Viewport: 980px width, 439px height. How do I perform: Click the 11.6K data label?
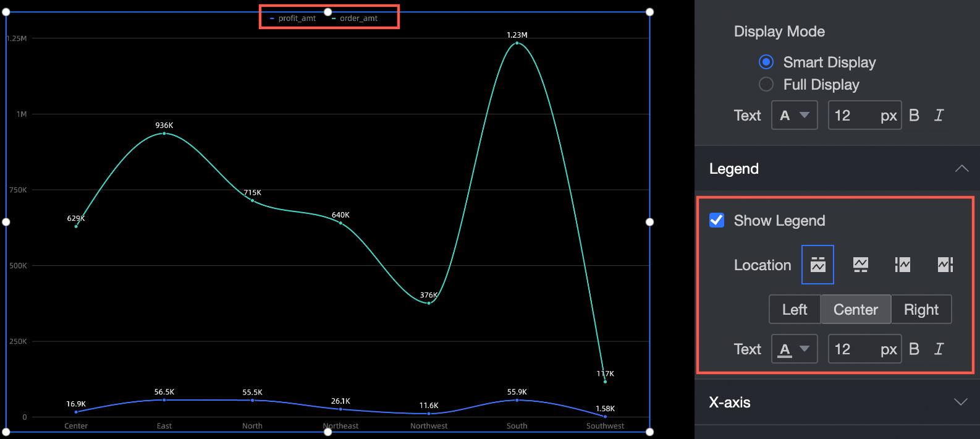click(x=429, y=406)
